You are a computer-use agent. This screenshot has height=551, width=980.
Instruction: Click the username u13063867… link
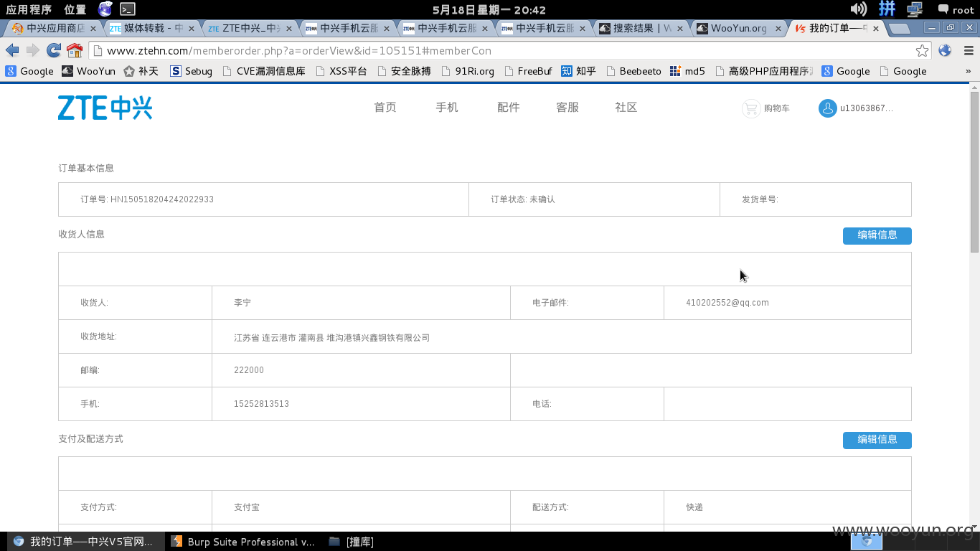coord(867,108)
